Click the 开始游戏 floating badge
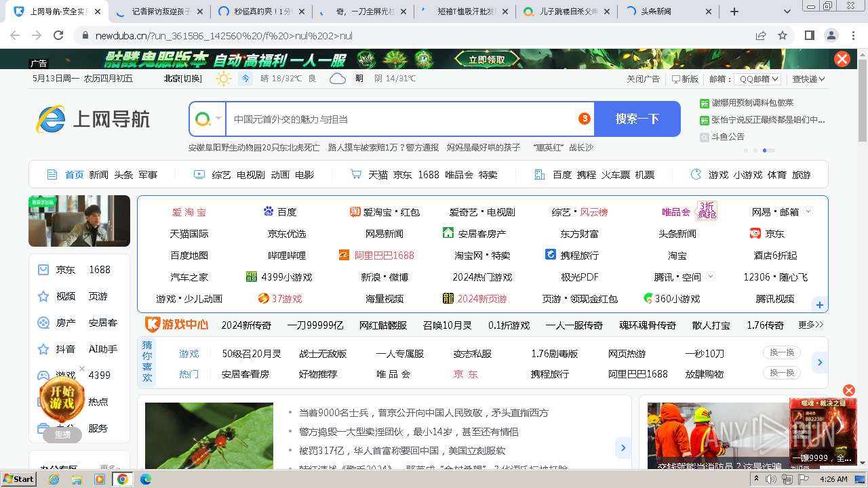 62,401
